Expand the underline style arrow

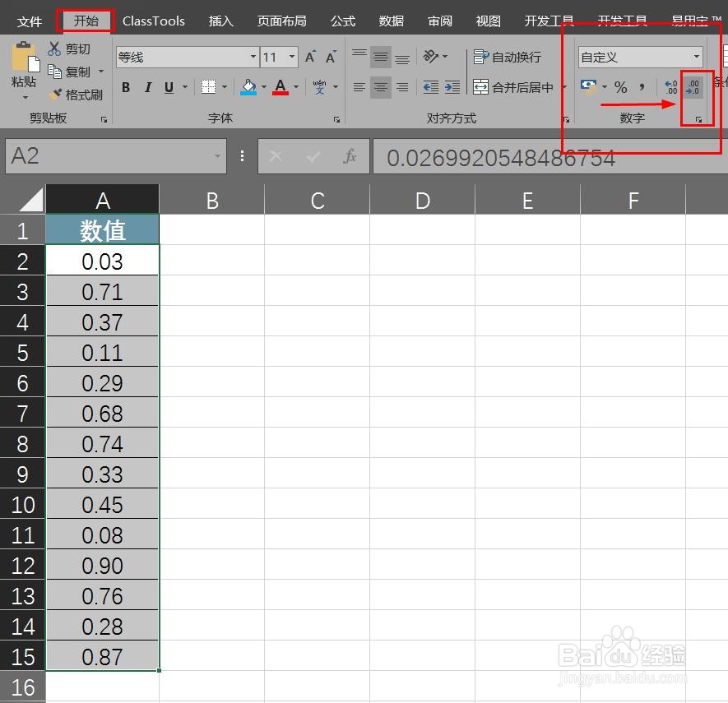pyautogui.click(x=185, y=87)
